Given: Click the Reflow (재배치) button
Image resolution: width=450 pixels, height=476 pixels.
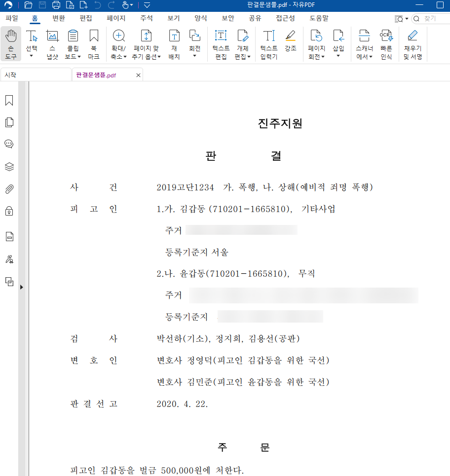Looking at the screenshot, I should click(174, 44).
